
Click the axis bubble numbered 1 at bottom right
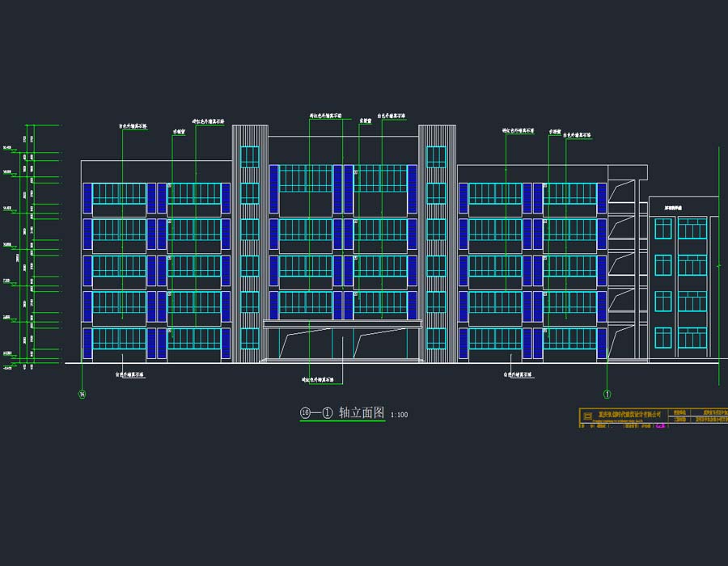tap(607, 394)
